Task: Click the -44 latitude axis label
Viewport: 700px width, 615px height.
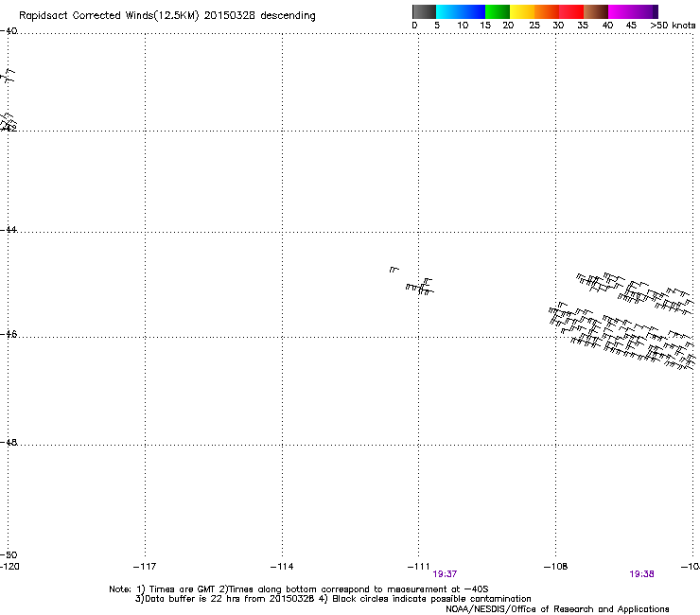Action: click(9, 230)
